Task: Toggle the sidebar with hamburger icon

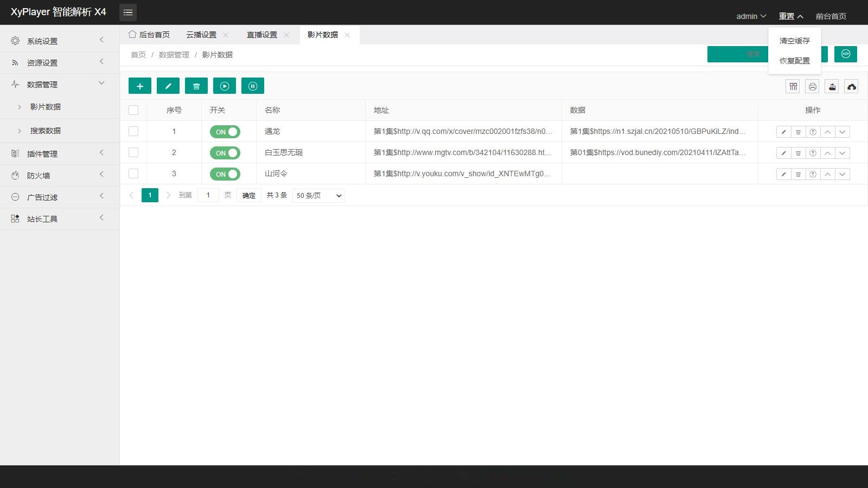Action: pyautogui.click(x=128, y=12)
